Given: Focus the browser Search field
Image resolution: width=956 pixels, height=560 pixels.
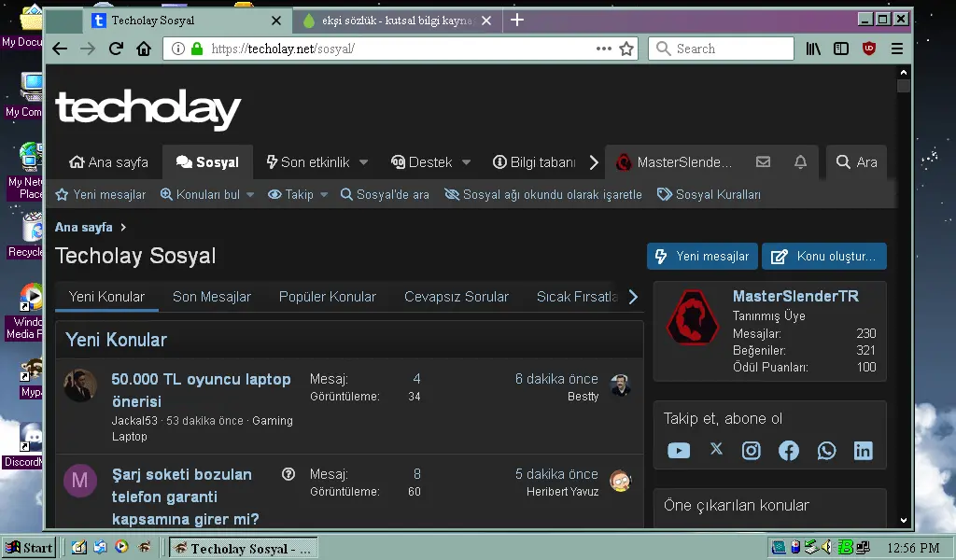Looking at the screenshot, I should [722, 49].
